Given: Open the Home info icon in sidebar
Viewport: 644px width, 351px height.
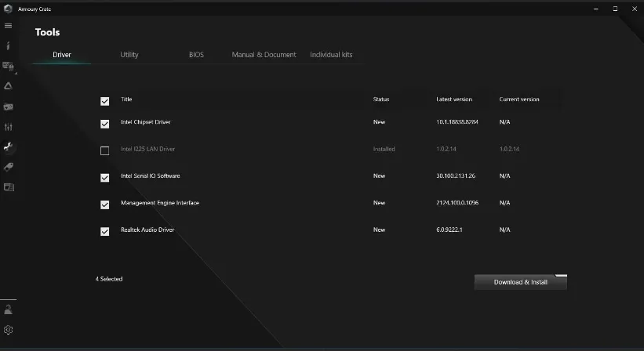Looking at the screenshot, I should click(x=8, y=45).
